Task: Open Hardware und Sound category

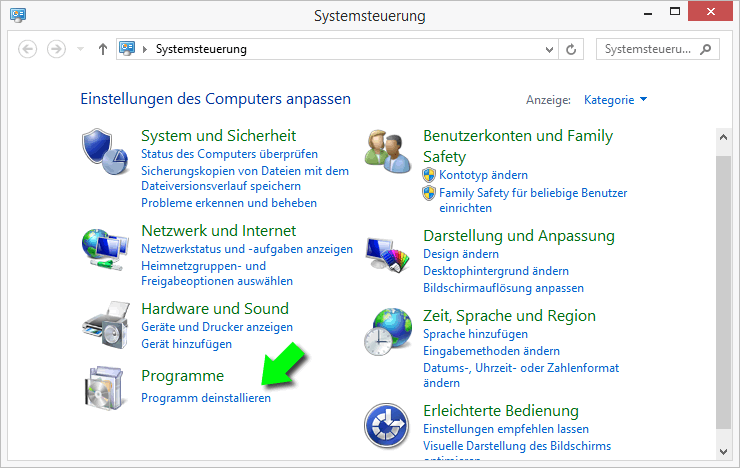Action: coord(215,309)
